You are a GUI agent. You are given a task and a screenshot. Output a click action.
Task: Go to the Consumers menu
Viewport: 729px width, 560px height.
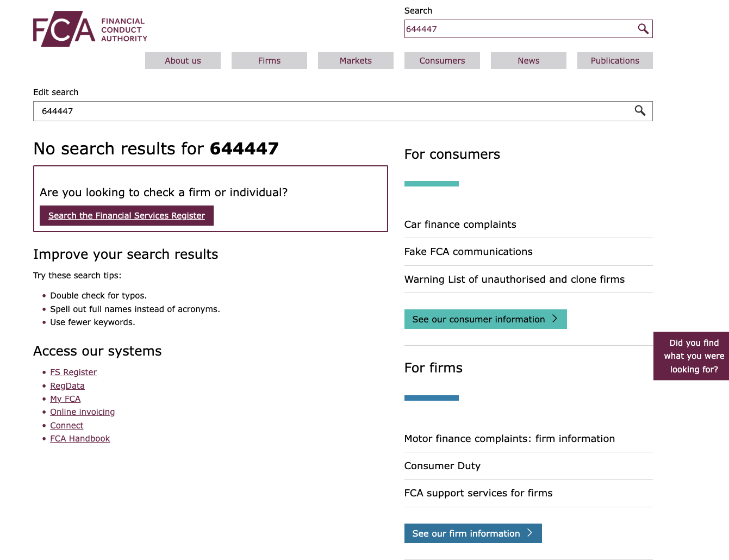[442, 61]
